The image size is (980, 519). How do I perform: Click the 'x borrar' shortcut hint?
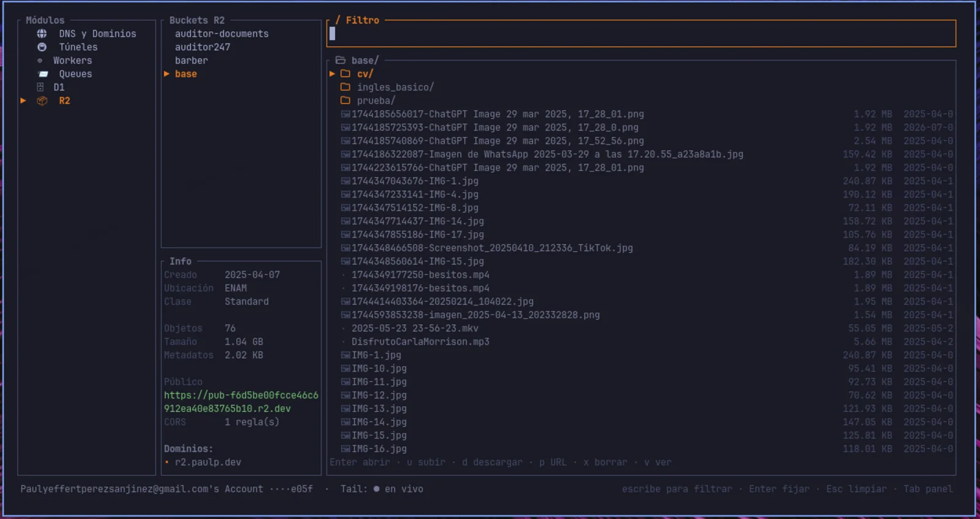[605, 463]
